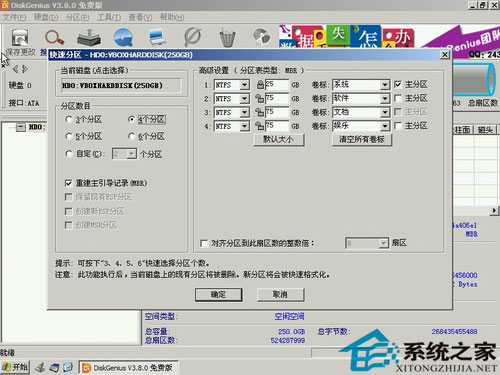The width and height of the screenshot is (500, 375).
Task: Collapse HD0 tree node in left panel
Action: 21,127
